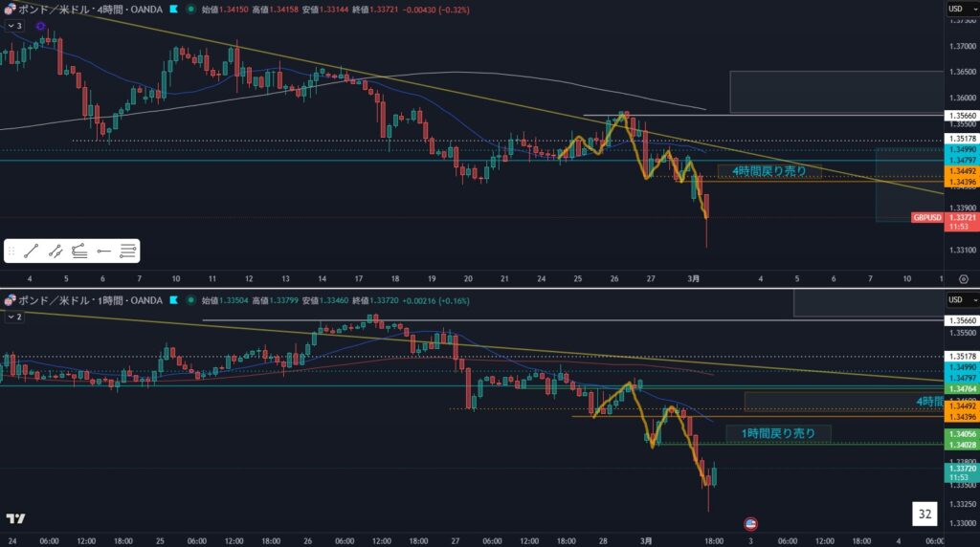
Task: Select the ray line tool in floating toolbar
Action: [56, 252]
